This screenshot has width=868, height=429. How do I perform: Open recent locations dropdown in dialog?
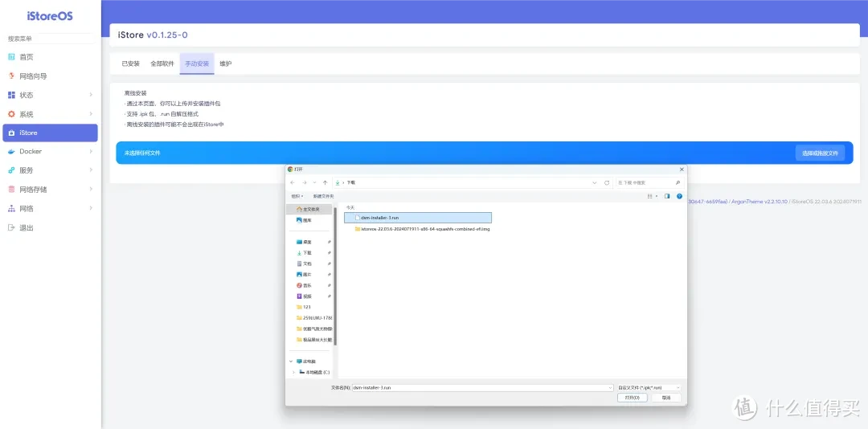tap(314, 182)
